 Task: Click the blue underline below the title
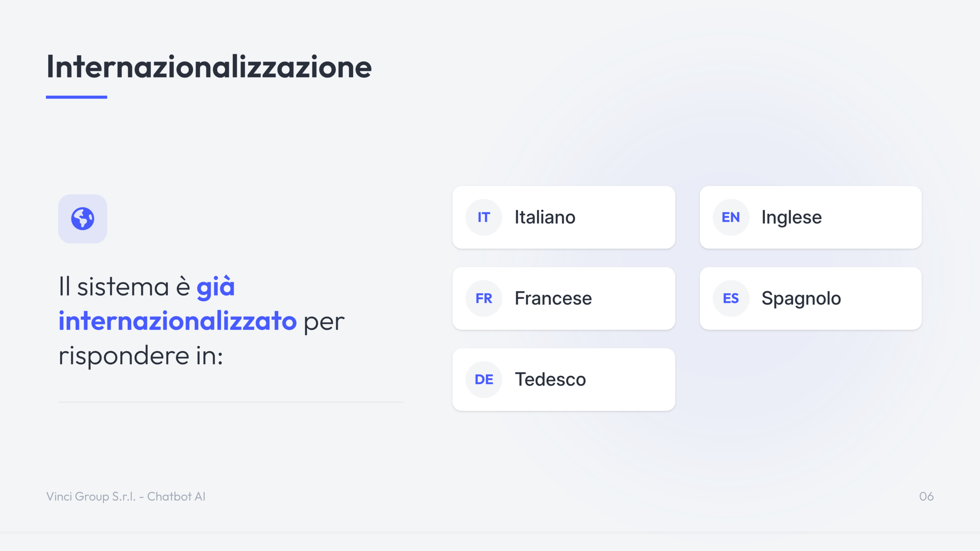[x=77, y=97]
